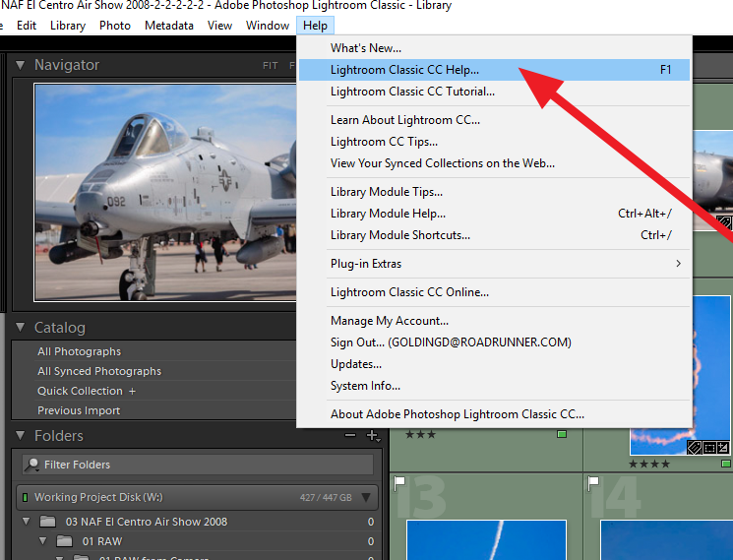Open the Photo menu
Screen dimensions: 733x560
click(x=114, y=26)
